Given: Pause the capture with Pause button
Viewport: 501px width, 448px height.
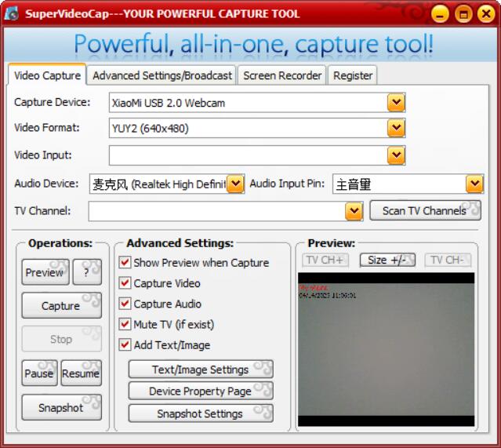Looking at the screenshot, I should click(x=39, y=373).
